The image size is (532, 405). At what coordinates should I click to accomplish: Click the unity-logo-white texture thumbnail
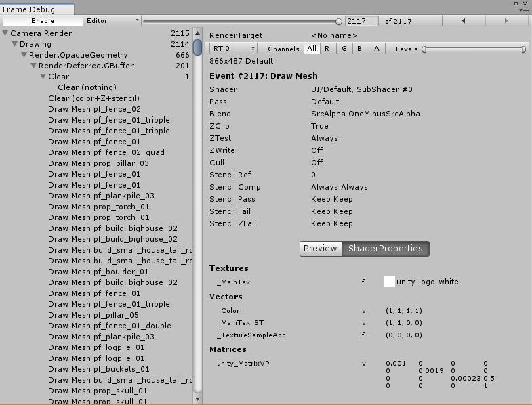(389, 282)
